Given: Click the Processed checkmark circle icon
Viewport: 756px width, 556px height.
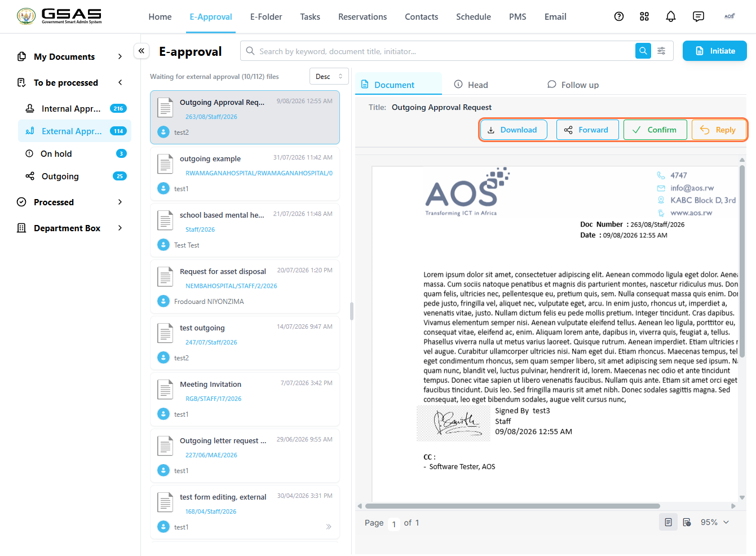Looking at the screenshot, I should click(x=22, y=202).
